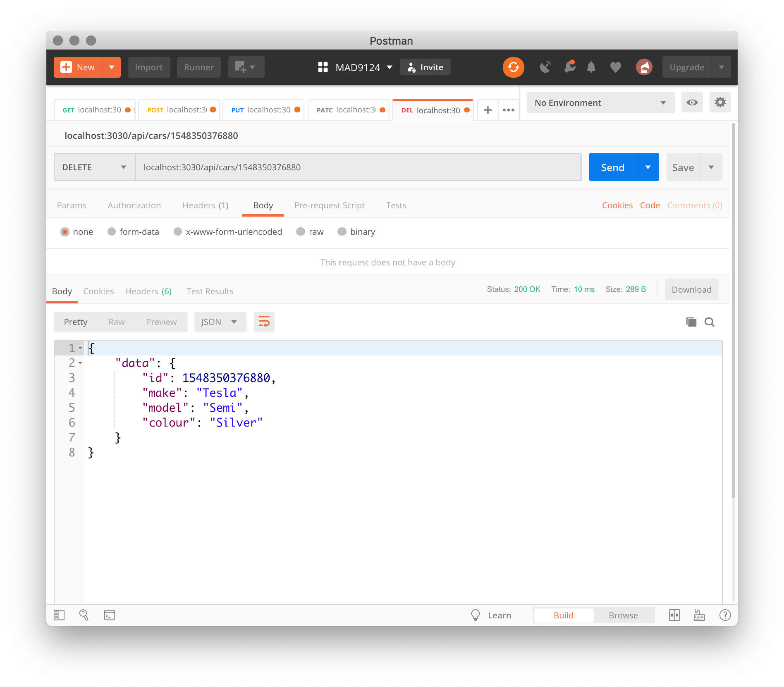Open the notifications bell
Viewport: 784px width, 687px height.
pos(591,67)
